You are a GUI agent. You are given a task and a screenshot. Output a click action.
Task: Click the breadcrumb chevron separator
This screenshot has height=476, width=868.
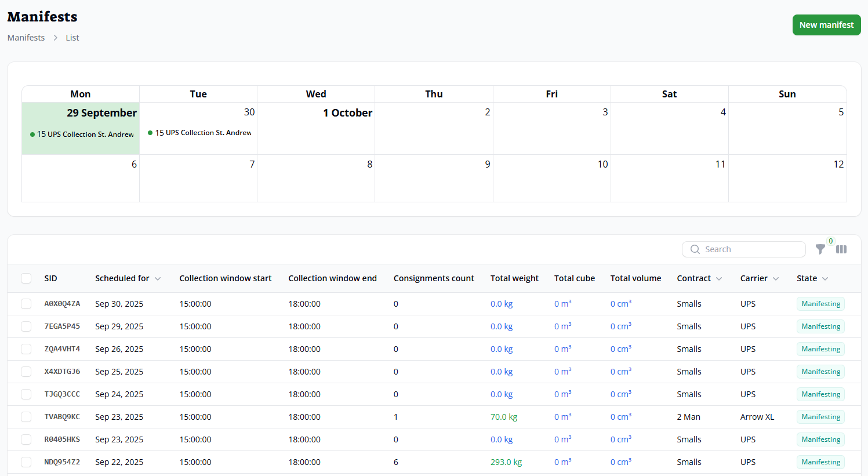click(x=56, y=38)
